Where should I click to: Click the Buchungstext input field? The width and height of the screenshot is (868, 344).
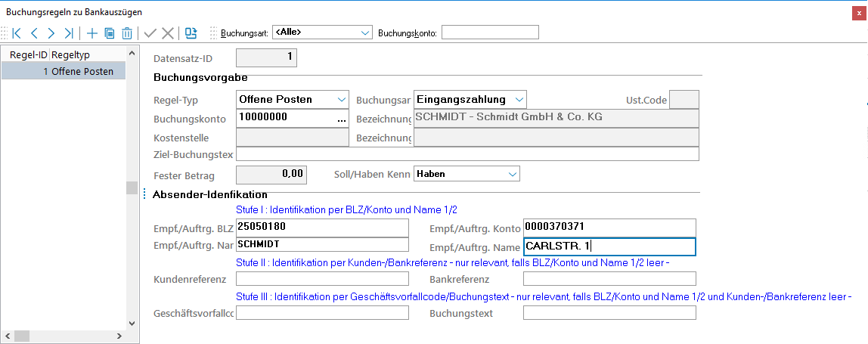click(609, 313)
